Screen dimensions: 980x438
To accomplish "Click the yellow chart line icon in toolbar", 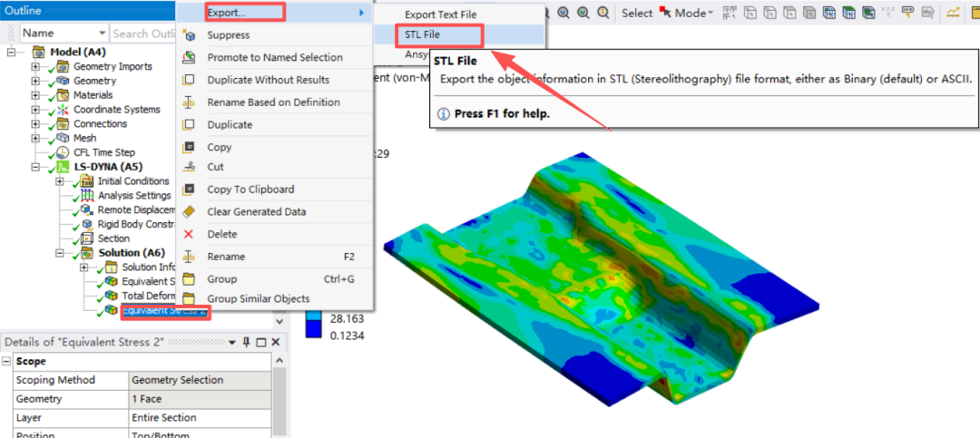I will click(954, 13).
